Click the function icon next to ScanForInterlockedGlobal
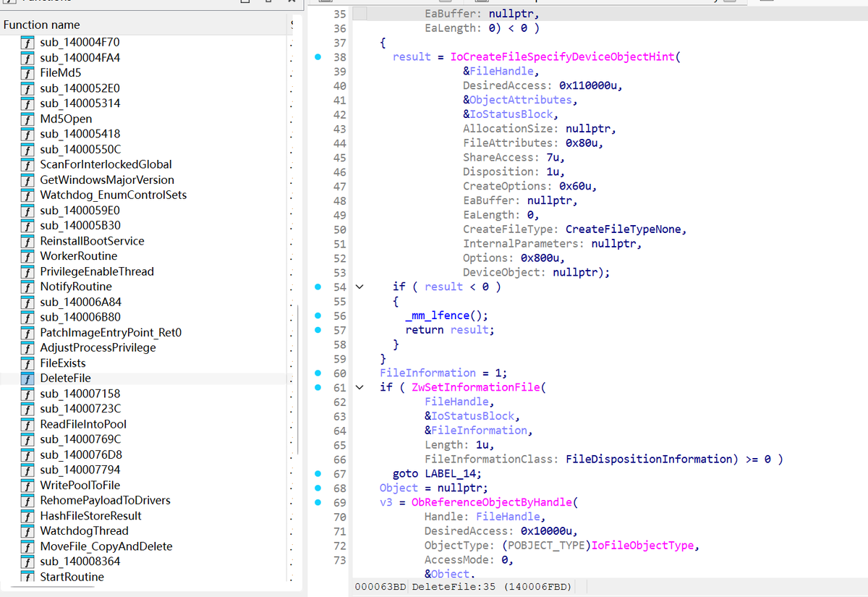Viewport: 868px width, 597px height. [x=27, y=164]
